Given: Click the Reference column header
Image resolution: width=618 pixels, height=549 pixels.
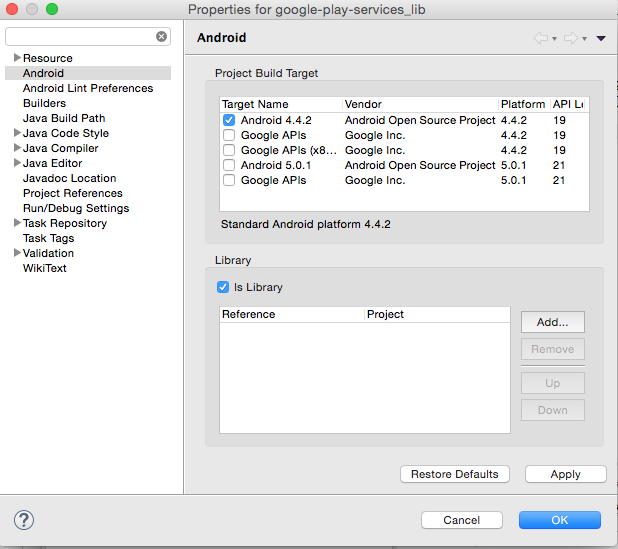Looking at the screenshot, I should [292, 314].
